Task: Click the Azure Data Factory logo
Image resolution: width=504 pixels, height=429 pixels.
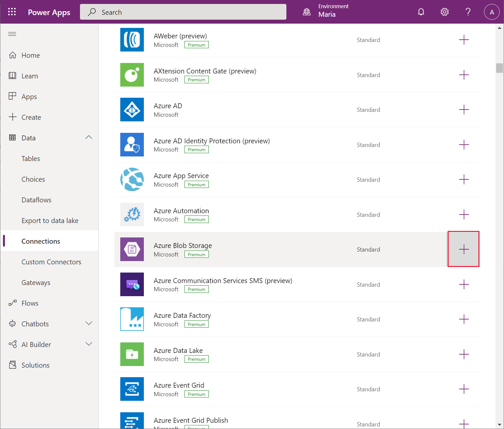Action: click(x=132, y=319)
